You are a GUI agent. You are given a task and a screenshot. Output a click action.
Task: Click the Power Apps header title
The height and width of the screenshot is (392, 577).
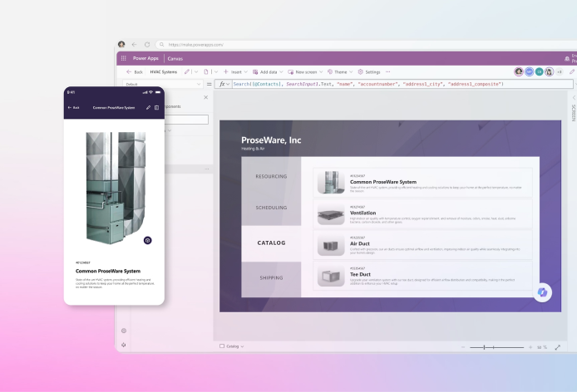click(145, 58)
